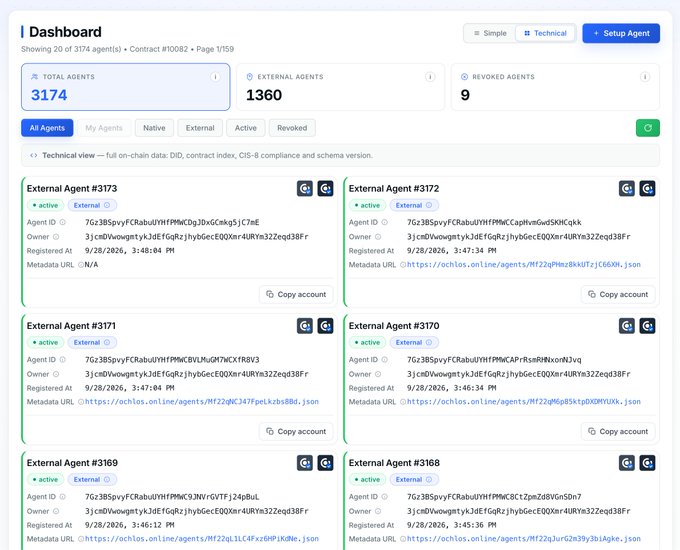Viewport: 680px width, 550px height.
Task: Click the first wallet icon on Agent #3168
Action: coord(627,463)
